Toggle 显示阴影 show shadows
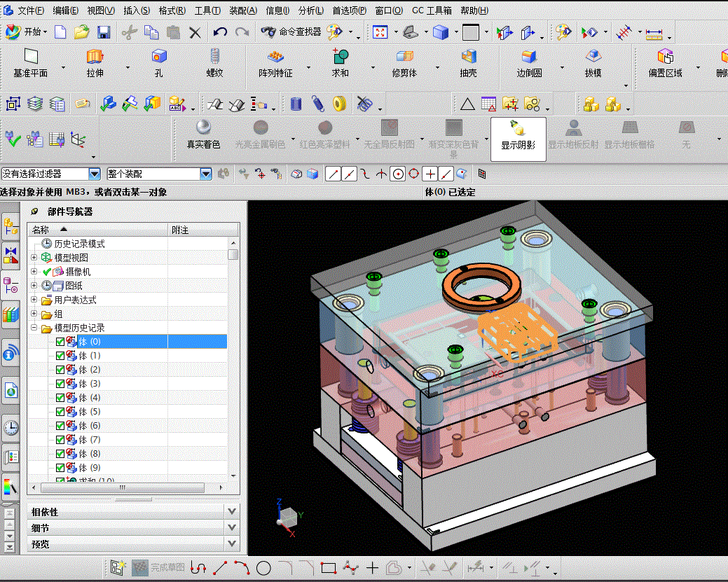Viewport: 728px width, 582px height. pos(518,139)
